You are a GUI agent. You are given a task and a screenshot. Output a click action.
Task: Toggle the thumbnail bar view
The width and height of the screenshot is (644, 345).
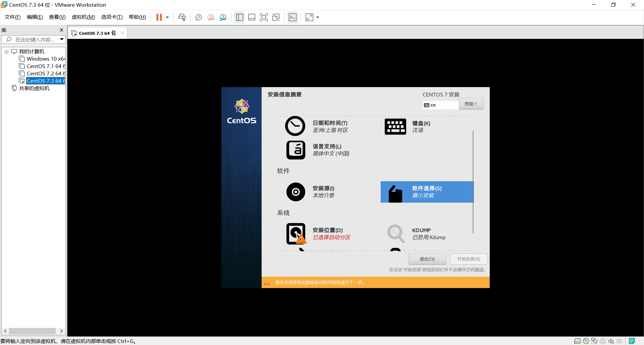(x=252, y=17)
